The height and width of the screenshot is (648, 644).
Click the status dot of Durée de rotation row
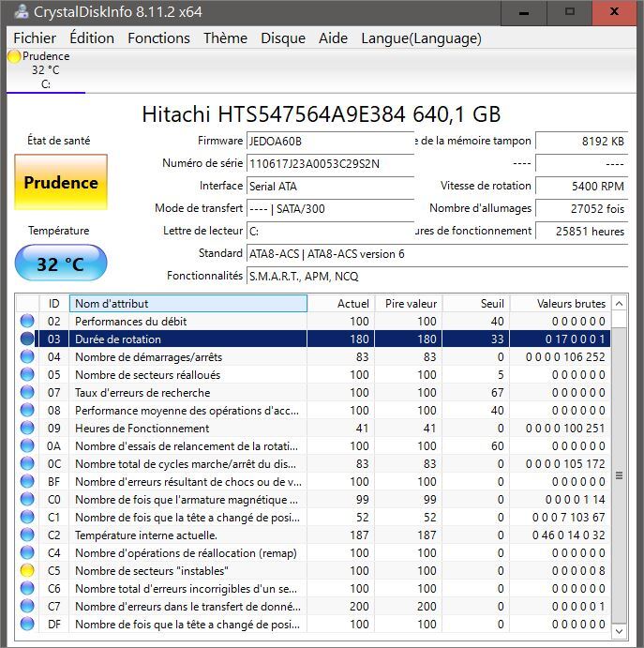(27, 339)
